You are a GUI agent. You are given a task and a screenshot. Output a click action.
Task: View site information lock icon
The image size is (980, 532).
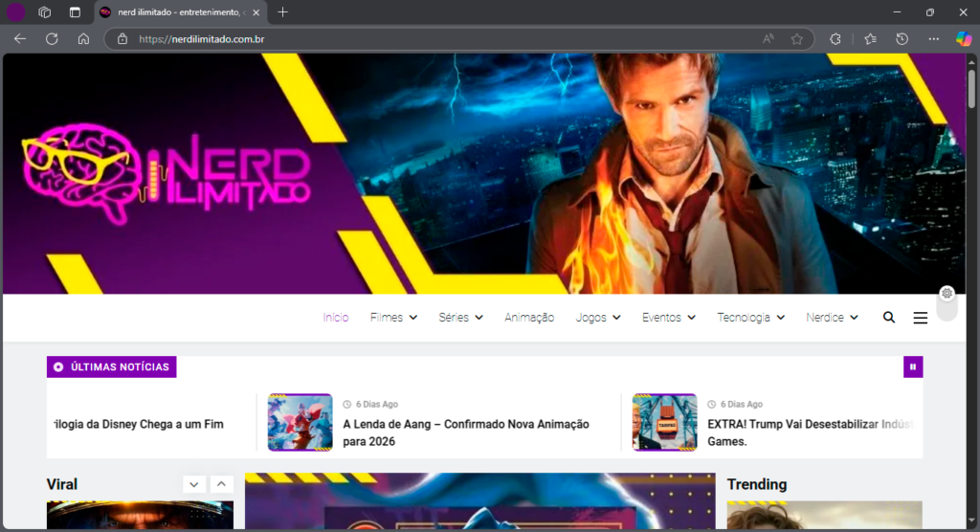122,39
